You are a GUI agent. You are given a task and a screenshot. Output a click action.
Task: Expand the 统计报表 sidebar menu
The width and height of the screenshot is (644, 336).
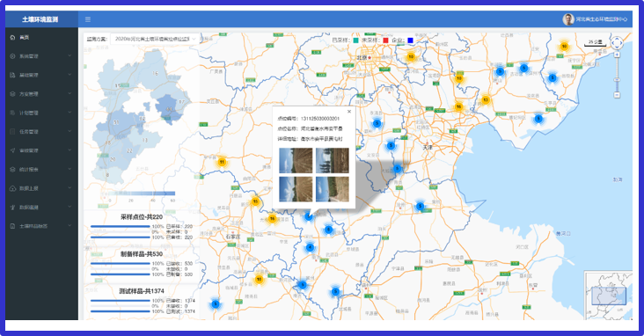click(x=41, y=169)
